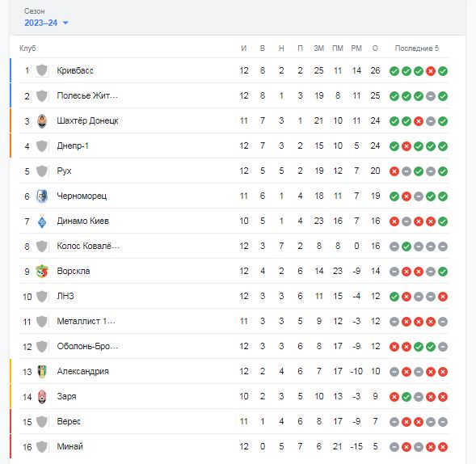Click Кривбасс red loss icon in last five
Screen dimensions: 476x464
click(x=431, y=71)
